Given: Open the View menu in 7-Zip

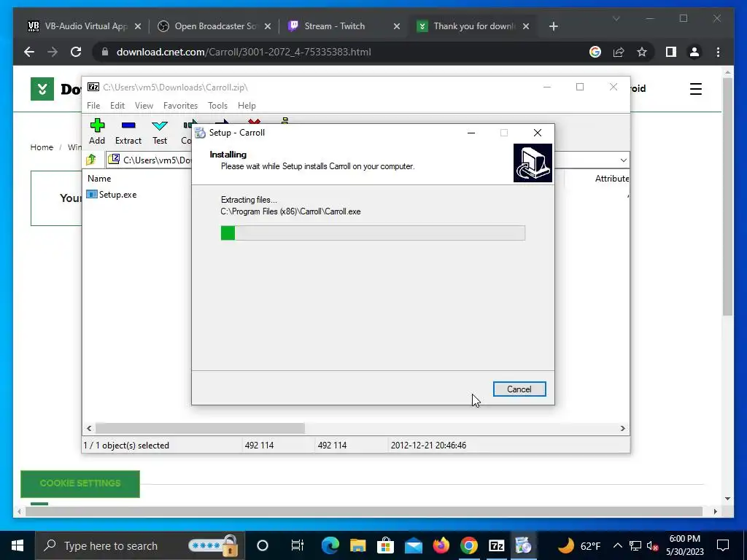Looking at the screenshot, I should click(144, 106).
